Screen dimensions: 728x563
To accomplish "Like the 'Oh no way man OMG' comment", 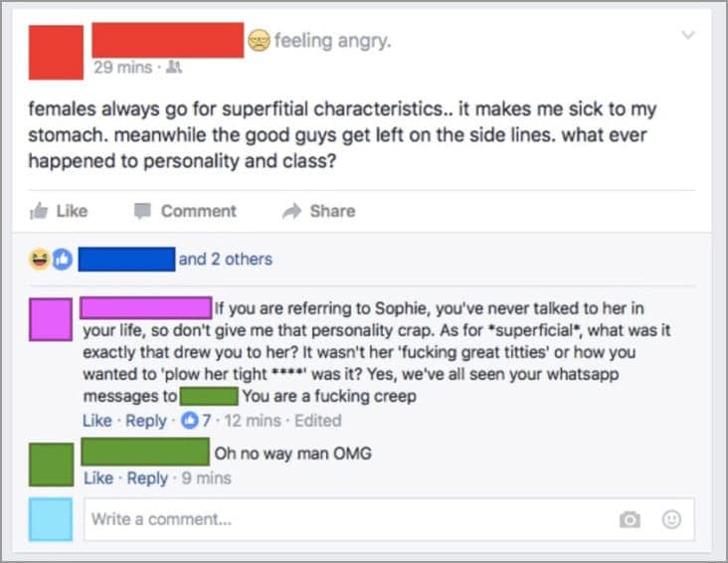I will click(x=97, y=478).
